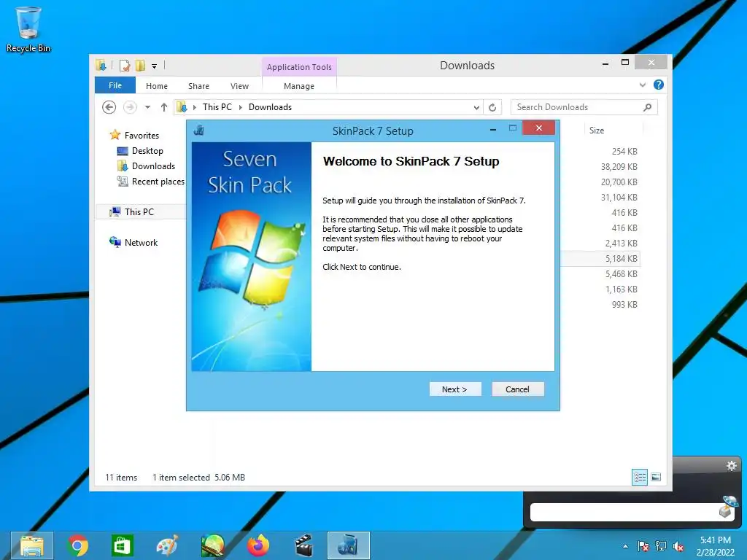Show hidden system tray icons
The width and height of the screenshot is (747, 560).
625,546
